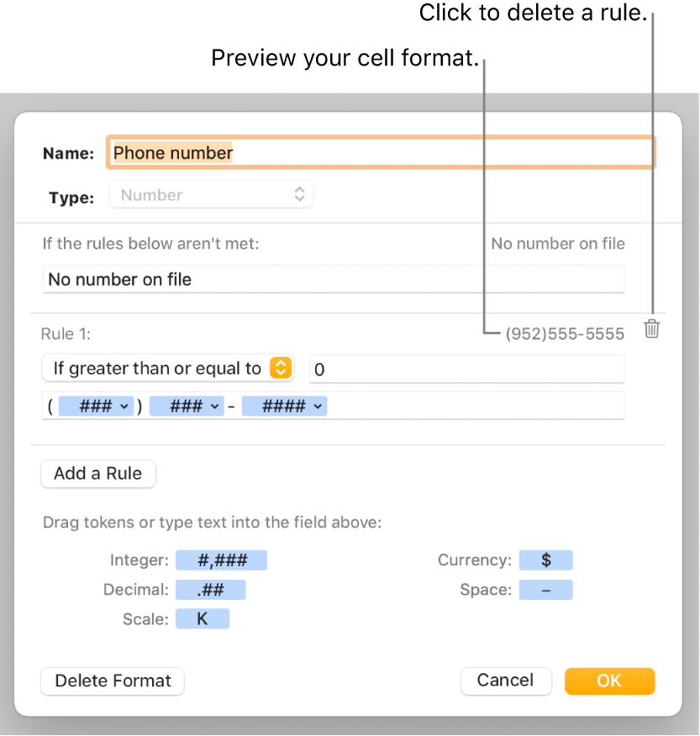Click the Space token

click(546, 590)
